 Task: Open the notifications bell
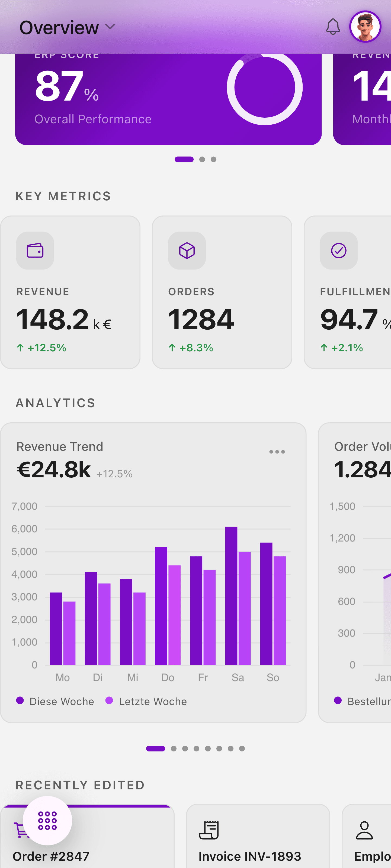click(333, 27)
